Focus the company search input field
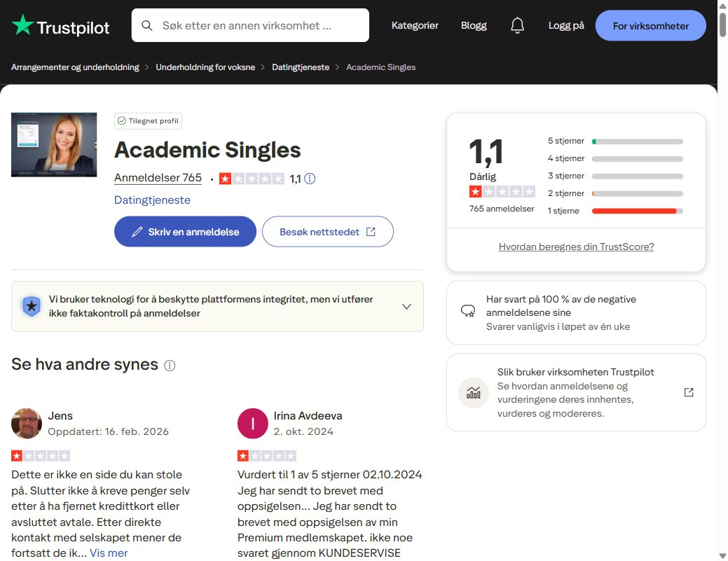The image size is (728, 561). (250, 25)
